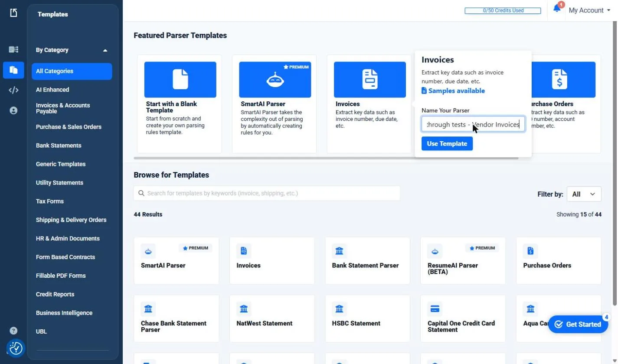The image size is (618, 364).
Task: Click the help question mark icon
Action: coord(13,331)
